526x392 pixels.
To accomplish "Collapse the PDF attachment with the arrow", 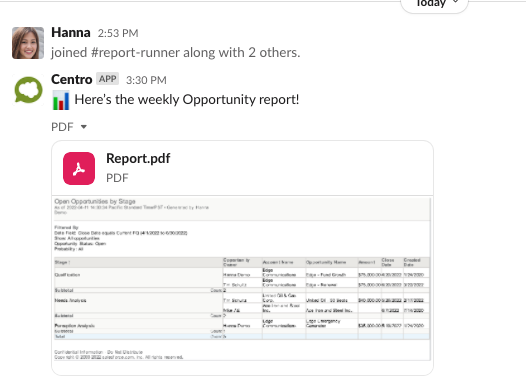I will tap(84, 127).
